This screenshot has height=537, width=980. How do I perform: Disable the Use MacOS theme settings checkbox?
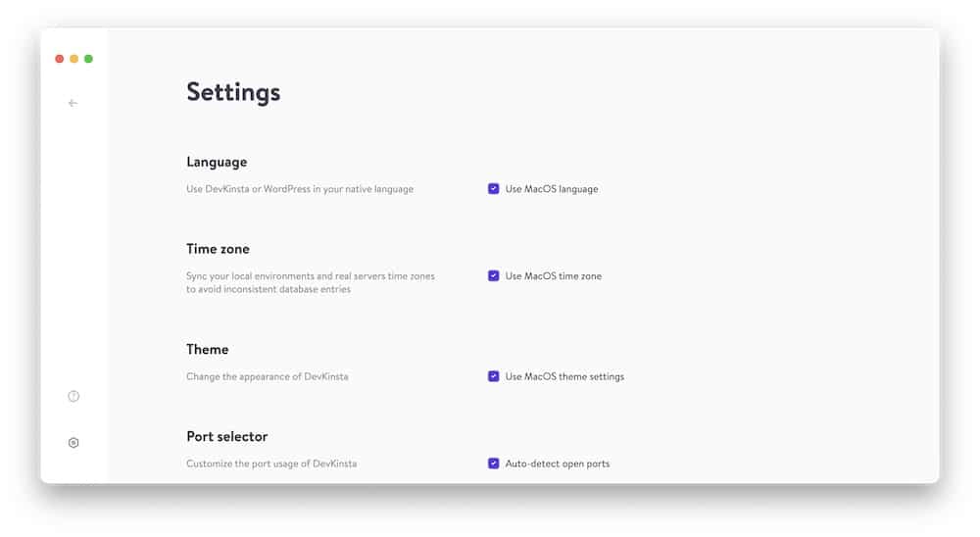tap(494, 376)
